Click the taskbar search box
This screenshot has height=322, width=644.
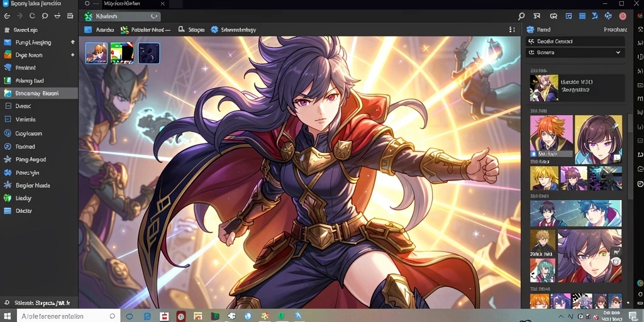pos(68,316)
